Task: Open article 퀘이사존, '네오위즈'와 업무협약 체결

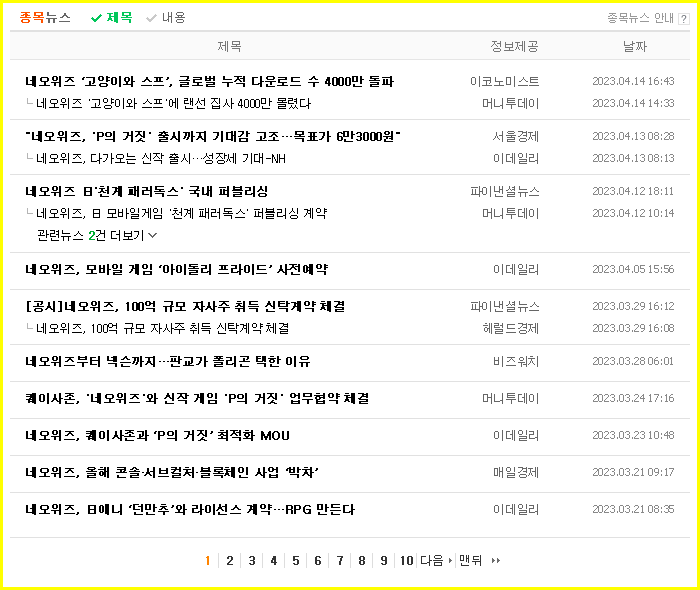Action: coord(197,398)
